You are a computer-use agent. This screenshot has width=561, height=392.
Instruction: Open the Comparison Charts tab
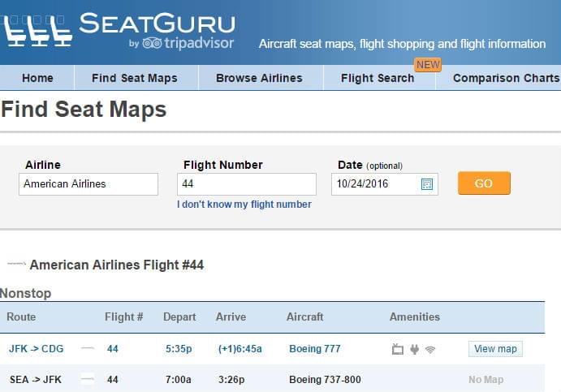[506, 78]
